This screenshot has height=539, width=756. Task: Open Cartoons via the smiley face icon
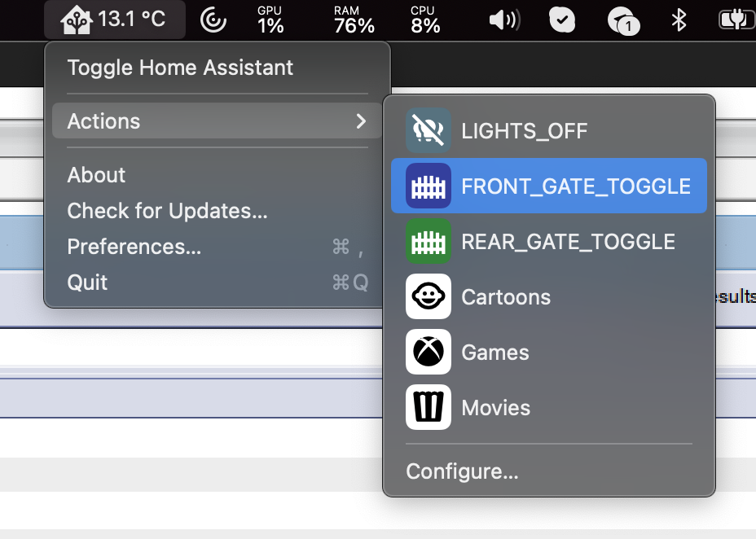(428, 296)
